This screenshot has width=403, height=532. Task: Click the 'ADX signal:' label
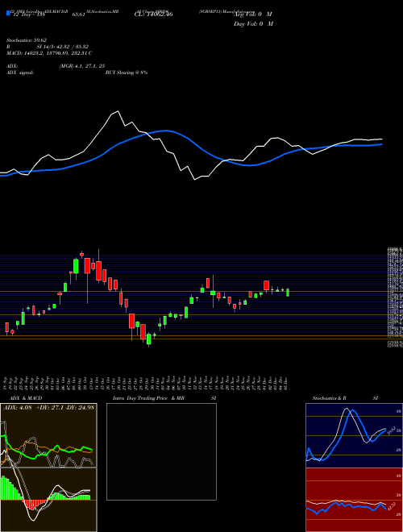(20, 73)
